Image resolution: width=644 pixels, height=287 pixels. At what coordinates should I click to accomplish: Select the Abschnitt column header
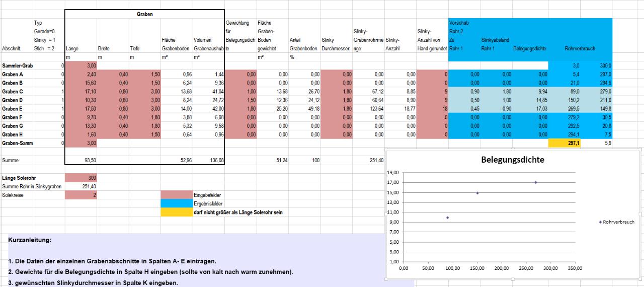[12, 49]
